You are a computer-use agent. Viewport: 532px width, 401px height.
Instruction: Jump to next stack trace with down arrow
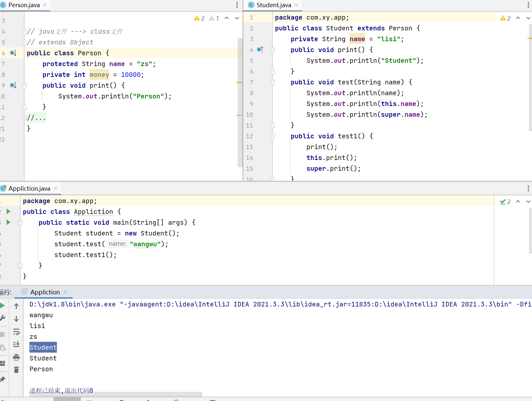click(x=16, y=319)
